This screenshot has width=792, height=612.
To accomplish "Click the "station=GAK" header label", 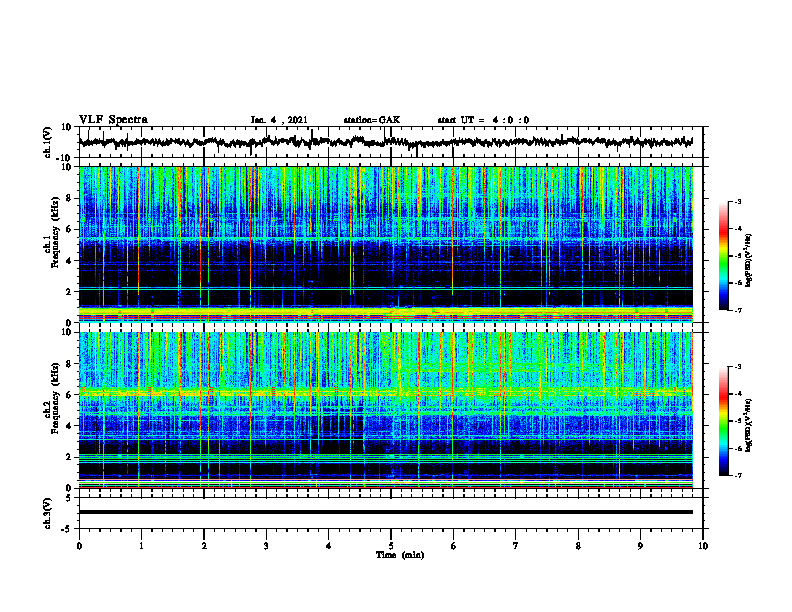I will coord(372,120).
